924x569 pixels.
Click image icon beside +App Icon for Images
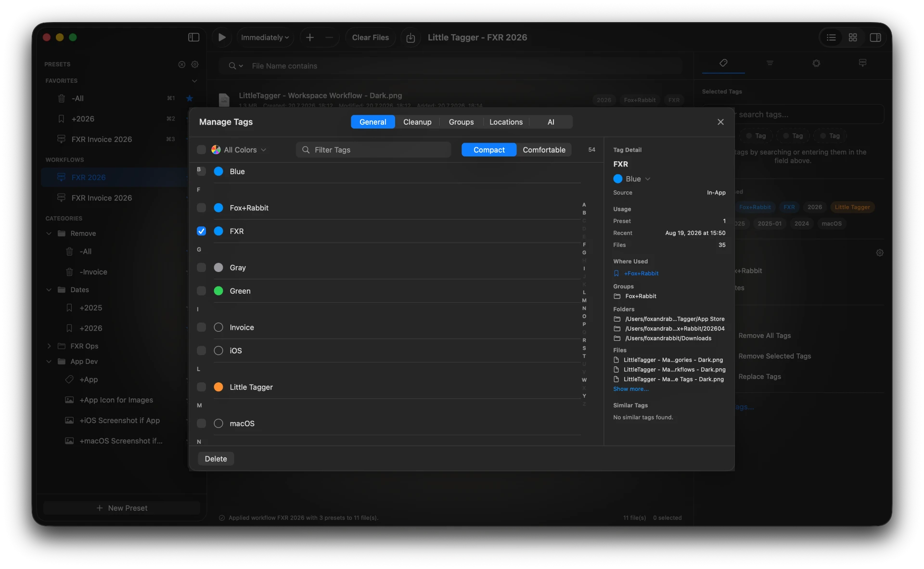click(x=69, y=400)
